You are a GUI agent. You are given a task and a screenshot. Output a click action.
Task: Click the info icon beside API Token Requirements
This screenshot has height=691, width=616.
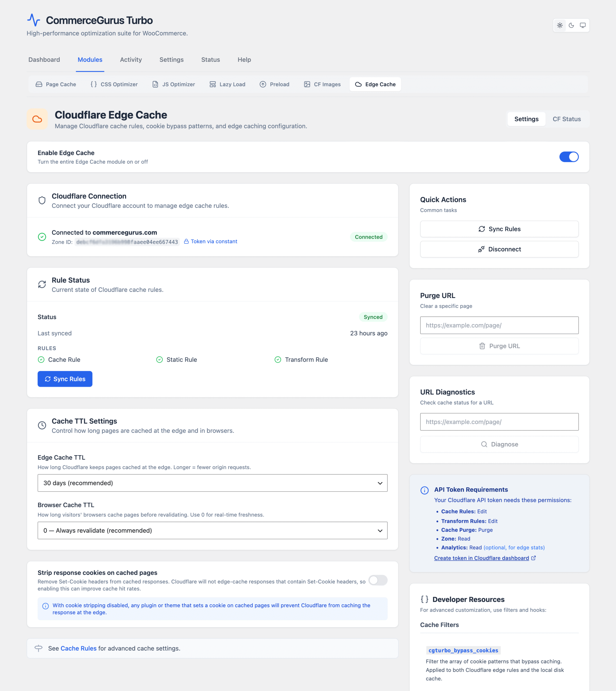tap(425, 490)
